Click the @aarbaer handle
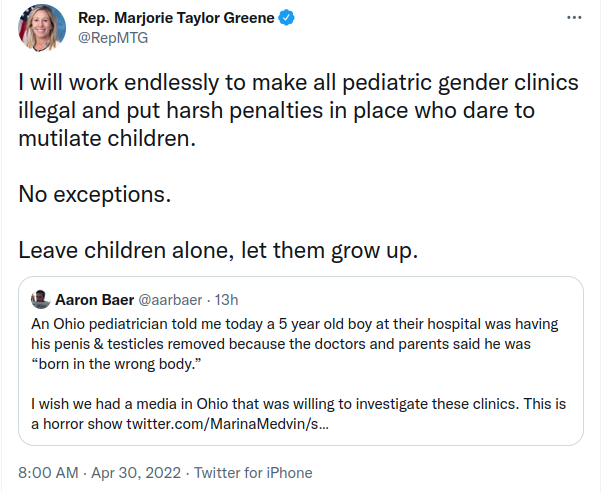The image size is (613, 492). pyautogui.click(x=170, y=300)
